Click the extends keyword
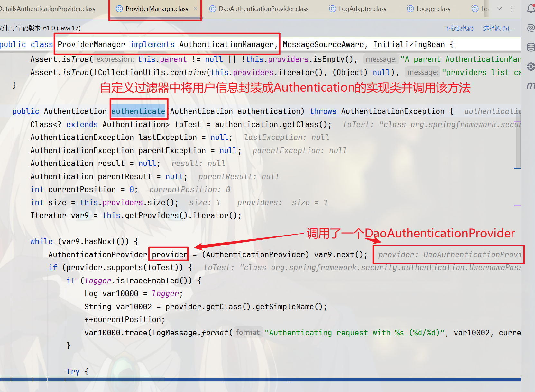Image resolution: width=535 pixels, height=392 pixels. 82,125
